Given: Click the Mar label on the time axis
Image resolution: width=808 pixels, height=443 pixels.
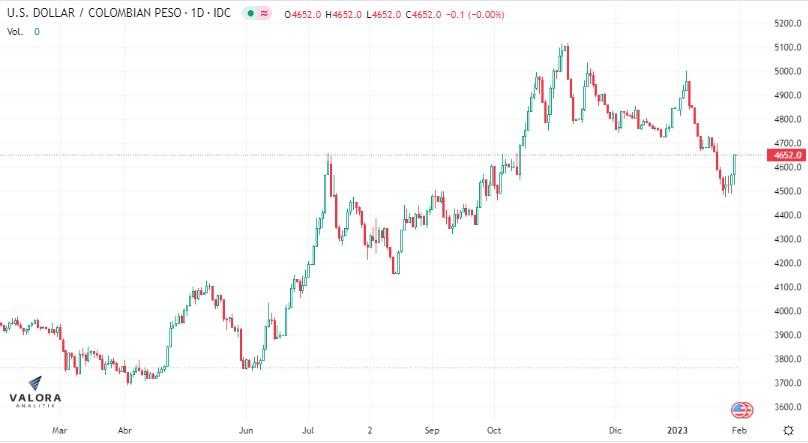Looking at the screenshot, I should [60, 430].
